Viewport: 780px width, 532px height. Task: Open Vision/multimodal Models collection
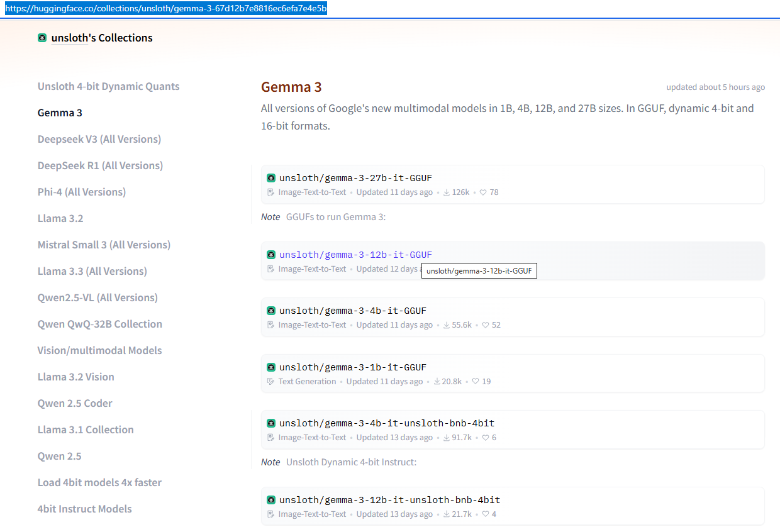[99, 350]
